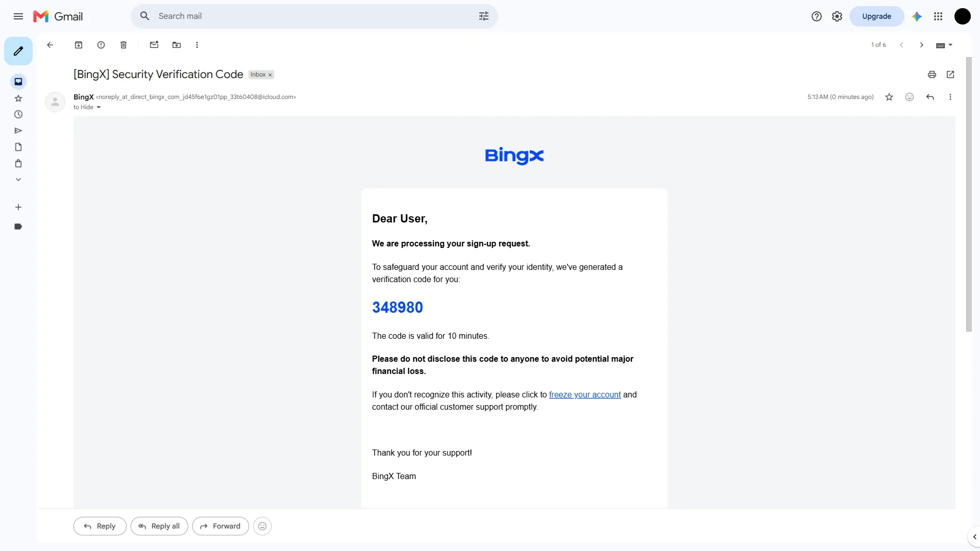Go back to inbox arrow
The height and width of the screenshot is (551, 980).
pos(50,45)
